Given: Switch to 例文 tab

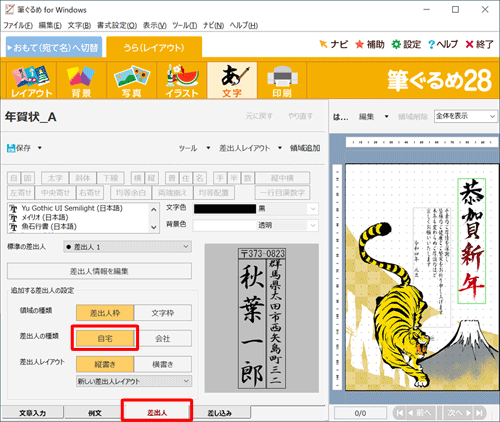Looking at the screenshot, I should click(x=95, y=413).
